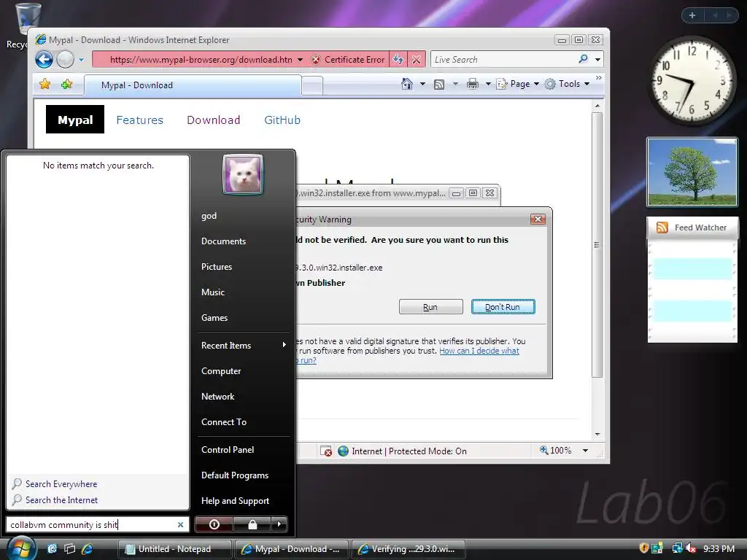Open Help and Support
This screenshot has height=560, width=747.
click(235, 501)
